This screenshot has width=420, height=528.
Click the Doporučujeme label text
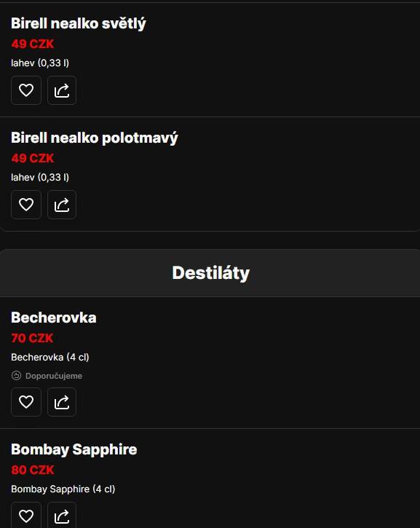[54, 376]
